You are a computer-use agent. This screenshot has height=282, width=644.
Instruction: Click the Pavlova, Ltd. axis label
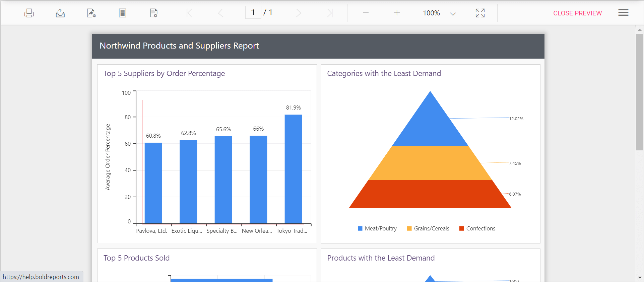coord(151,231)
